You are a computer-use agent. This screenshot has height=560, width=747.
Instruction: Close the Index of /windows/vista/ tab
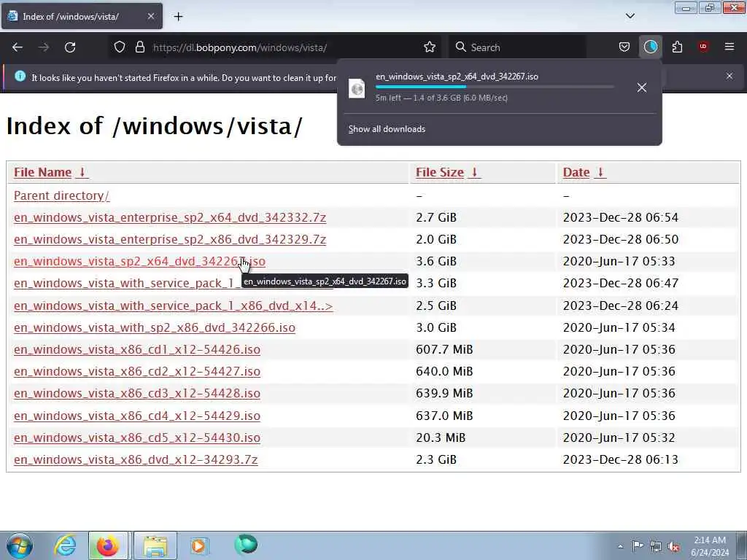151,17
